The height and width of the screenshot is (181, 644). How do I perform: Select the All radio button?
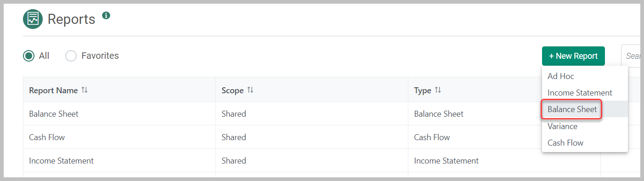pos(29,56)
